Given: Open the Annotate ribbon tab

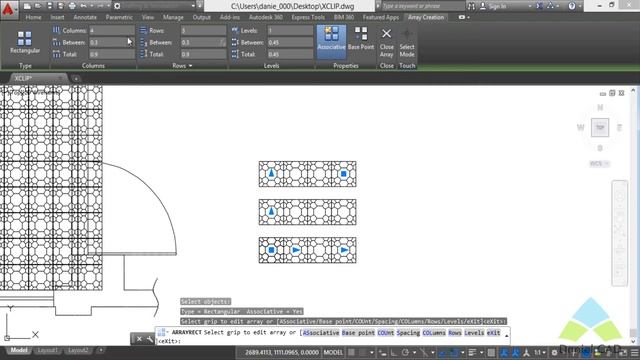Looking at the screenshot, I should [x=85, y=18].
